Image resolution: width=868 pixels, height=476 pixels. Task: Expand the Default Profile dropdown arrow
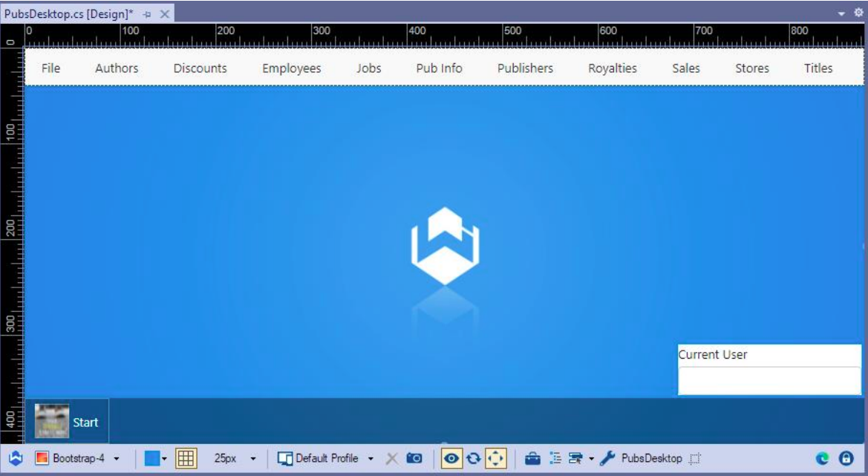tap(371, 459)
